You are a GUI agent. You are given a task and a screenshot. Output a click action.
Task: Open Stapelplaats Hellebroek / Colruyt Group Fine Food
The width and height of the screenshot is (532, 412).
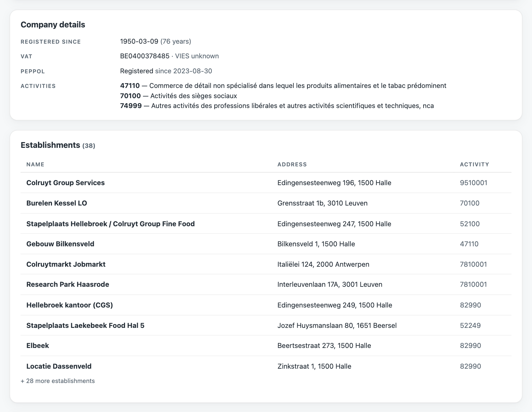266,224
